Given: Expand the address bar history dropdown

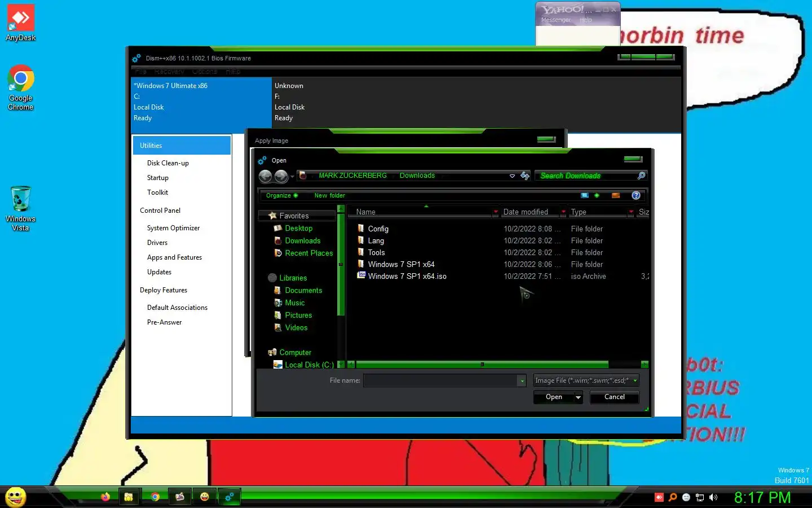Looking at the screenshot, I should pos(512,176).
